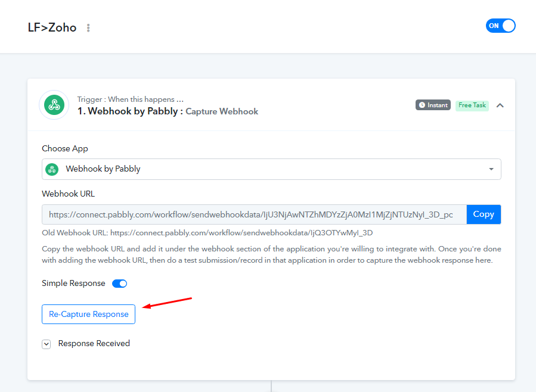Click the Free Task badge
This screenshot has width=536, height=392.
pyautogui.click(x=472, y=105)
